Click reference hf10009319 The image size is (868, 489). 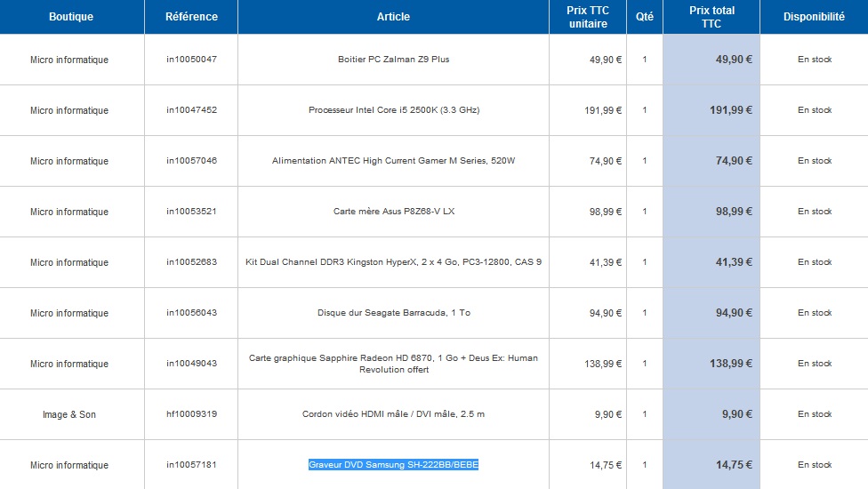point(191,414)
